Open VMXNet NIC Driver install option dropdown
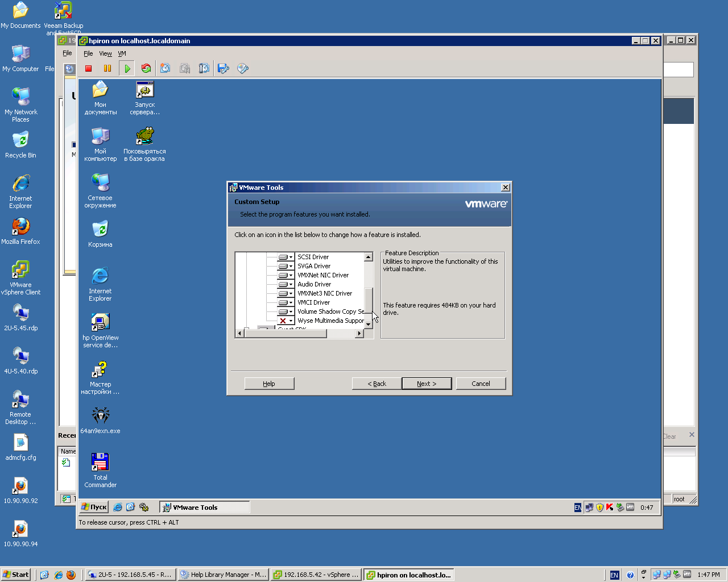The image size is (728, 582). pos(286,275)
